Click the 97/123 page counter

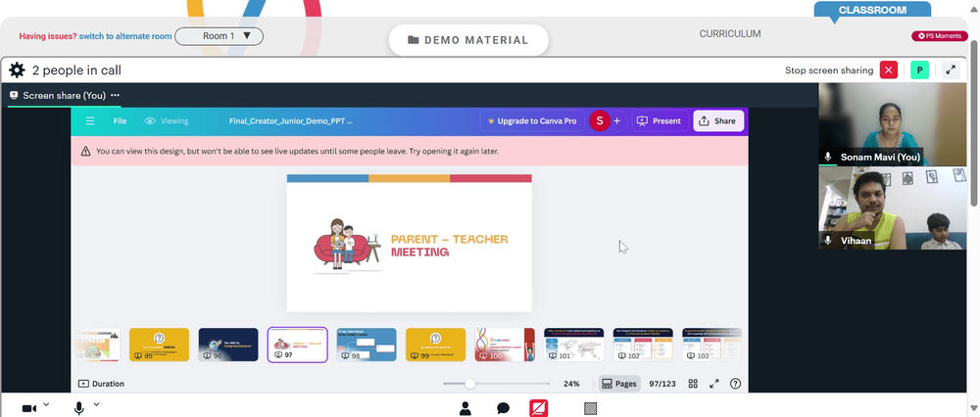pyautogui.click(x=662, y=384)
